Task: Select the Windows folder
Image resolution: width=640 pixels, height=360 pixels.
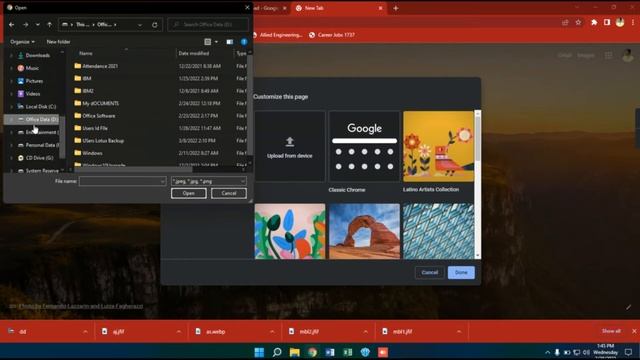Action: click(92, 153)
